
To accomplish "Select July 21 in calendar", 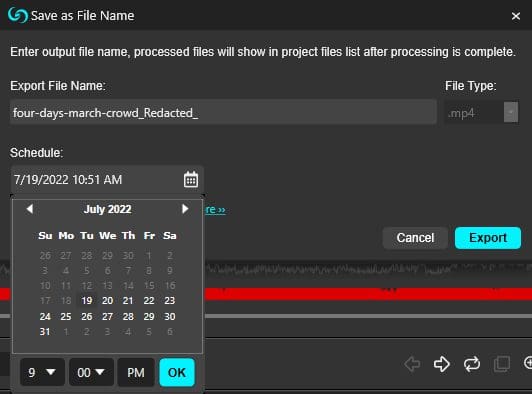I will [x=128, y=301].
